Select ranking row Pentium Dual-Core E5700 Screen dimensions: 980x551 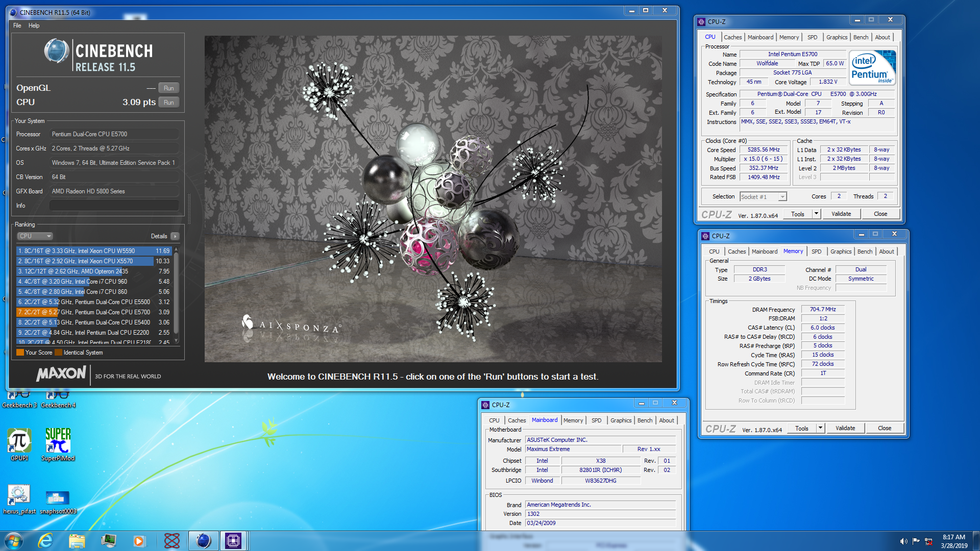94,312
